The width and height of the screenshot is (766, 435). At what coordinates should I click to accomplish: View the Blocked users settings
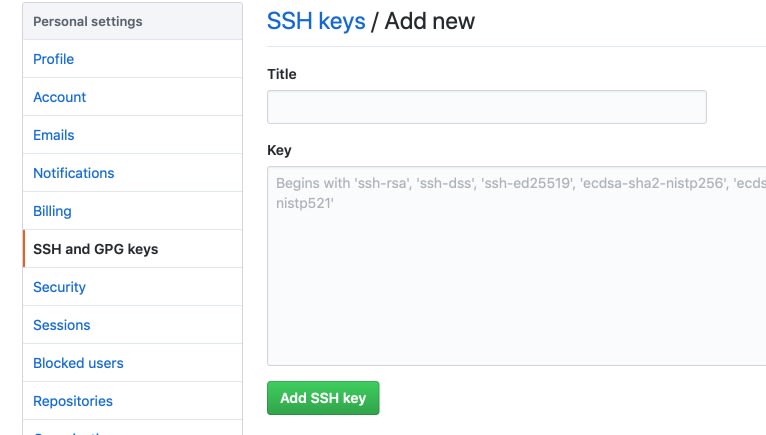tap(78, 363)
